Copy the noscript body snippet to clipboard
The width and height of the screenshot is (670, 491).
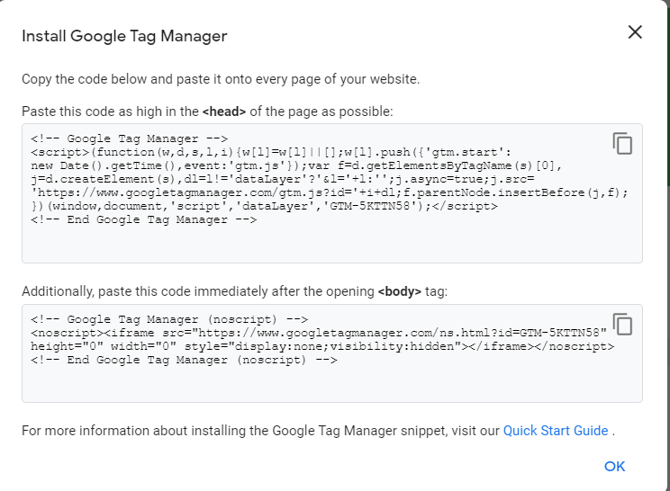[x=622, y=325]
